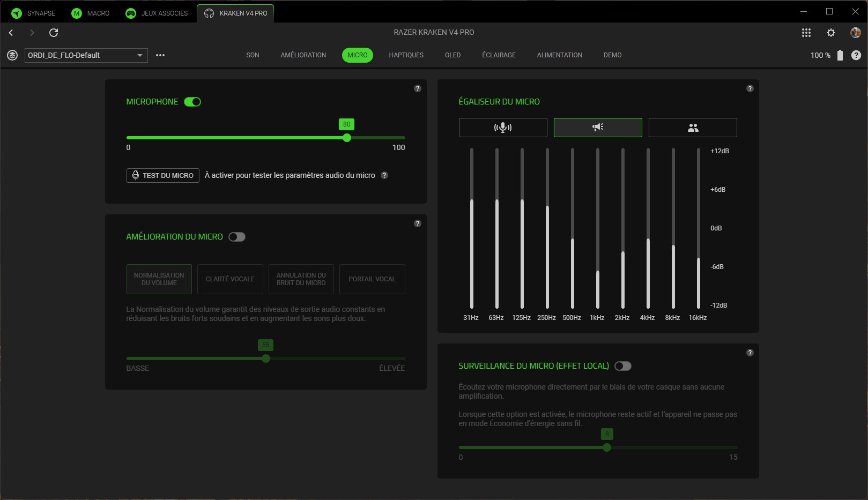Viewport: 868px width, 500px height.
Task: Show help for Égaliseur du micro panel
Action: tap(750, 88)
